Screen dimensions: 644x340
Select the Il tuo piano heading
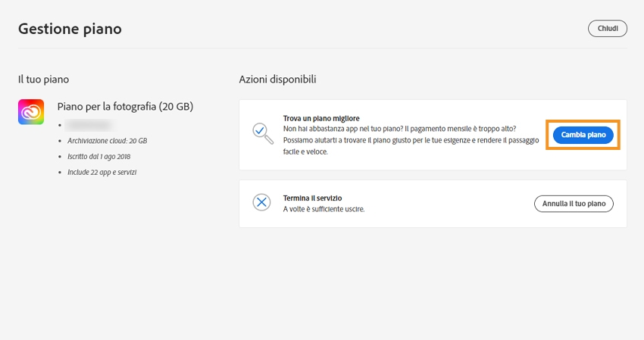click(44, 79)
